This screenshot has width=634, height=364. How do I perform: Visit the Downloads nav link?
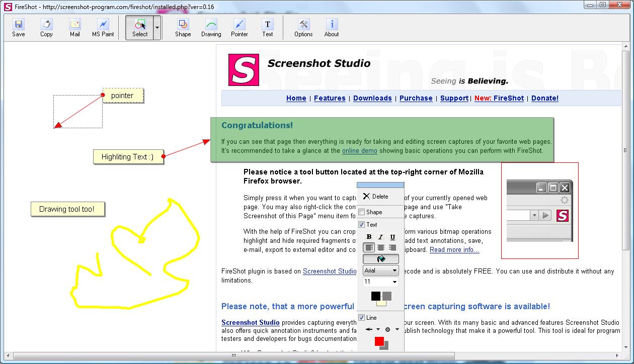[372, 99]
